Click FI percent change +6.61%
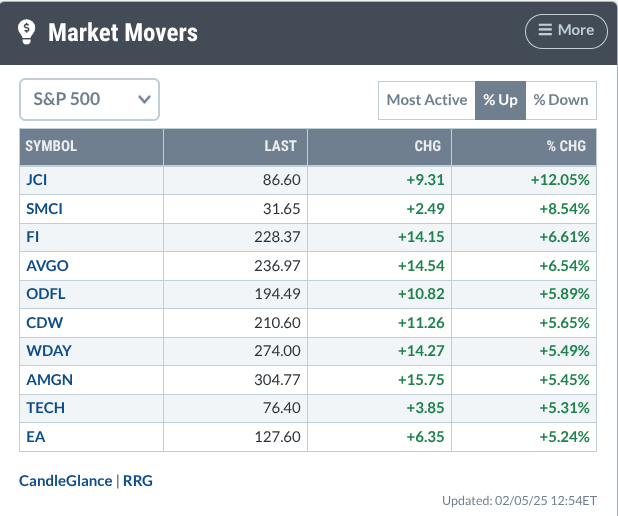The width and height of the screenshot is (618, 516). coord(564,237)
